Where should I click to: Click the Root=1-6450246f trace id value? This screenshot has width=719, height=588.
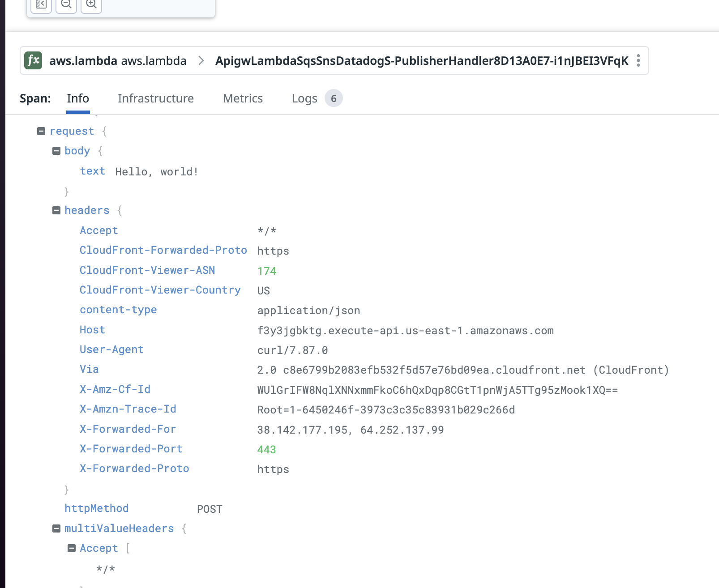(x=386, y=410)
